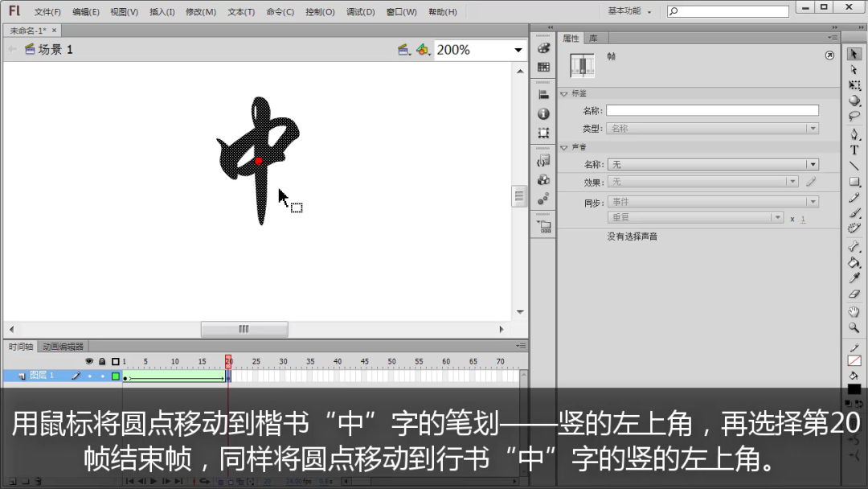The width and height of the screenshot is (868, 489).
Task: Toggle visibility dot for 图层 1
Action: 89,376
